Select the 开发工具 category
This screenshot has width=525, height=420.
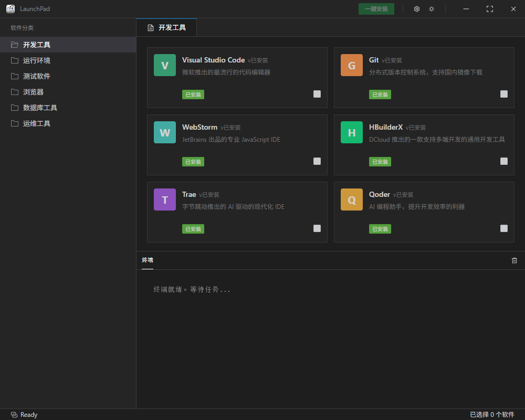pyautogui.click(x=68, y=45)
